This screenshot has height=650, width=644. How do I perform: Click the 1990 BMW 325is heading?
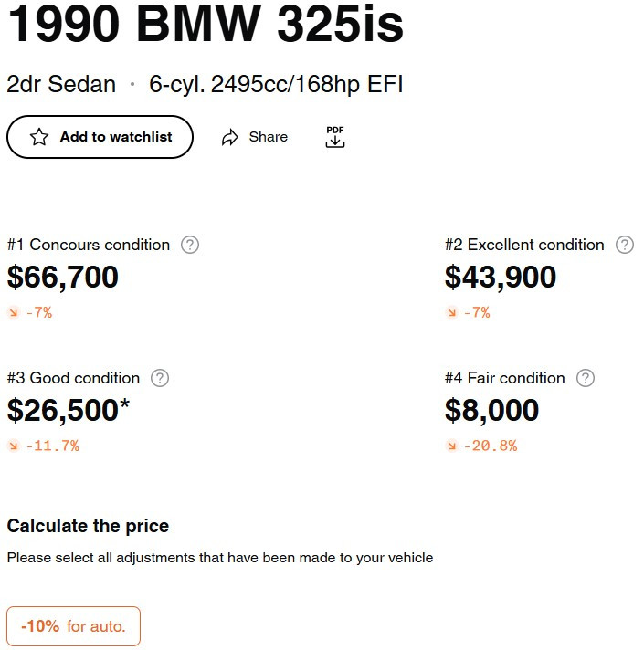pos(206,23)
